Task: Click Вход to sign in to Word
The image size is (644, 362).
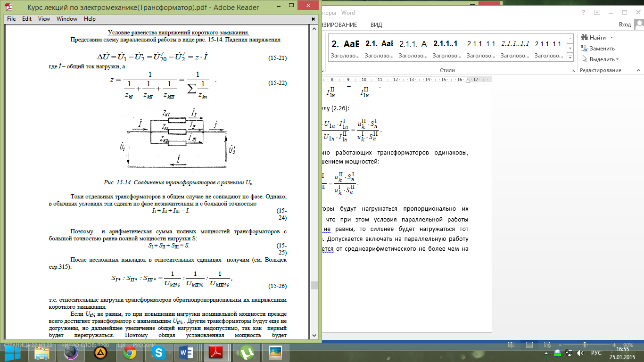Action: [x=625, y=25]
